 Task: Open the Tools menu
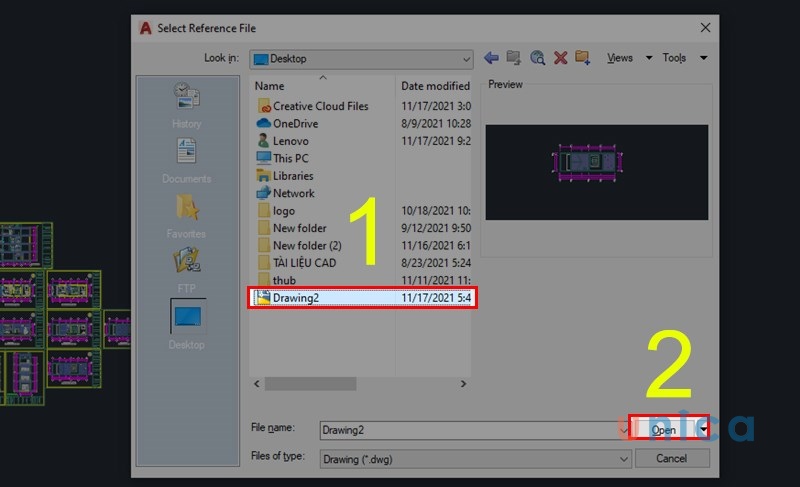point(674,58)
